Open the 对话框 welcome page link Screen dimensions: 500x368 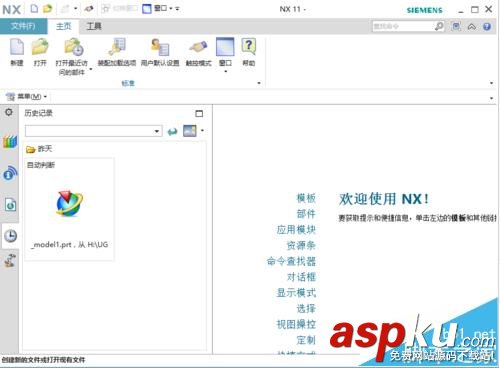(x=301, y=277)
